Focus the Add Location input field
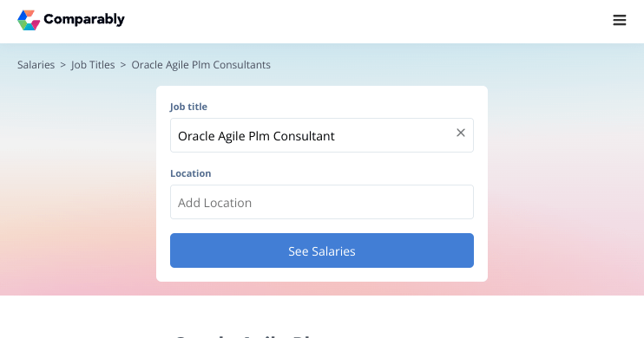The width and height of the screenshot is (644, 338). [x=322, y=202]
